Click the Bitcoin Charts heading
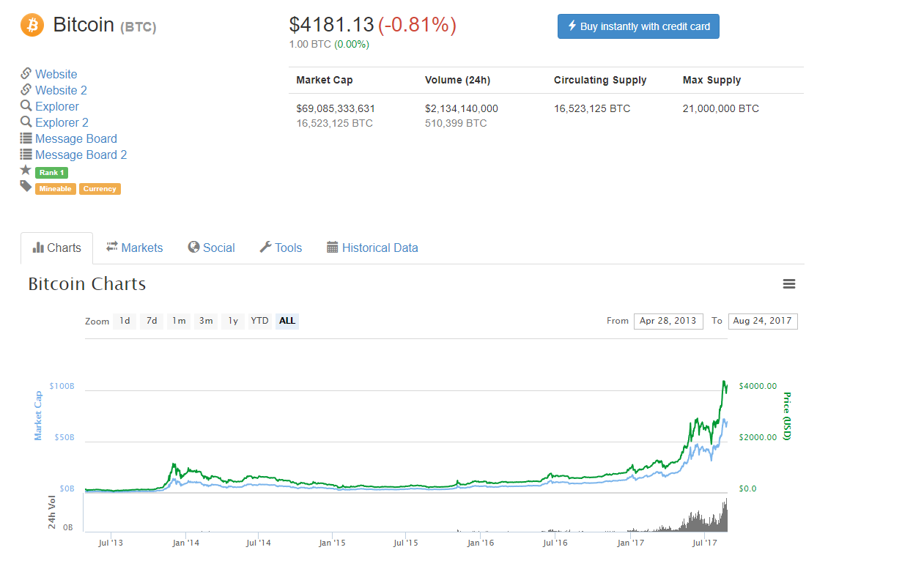The image size is (924, 561). click(87, 284)
